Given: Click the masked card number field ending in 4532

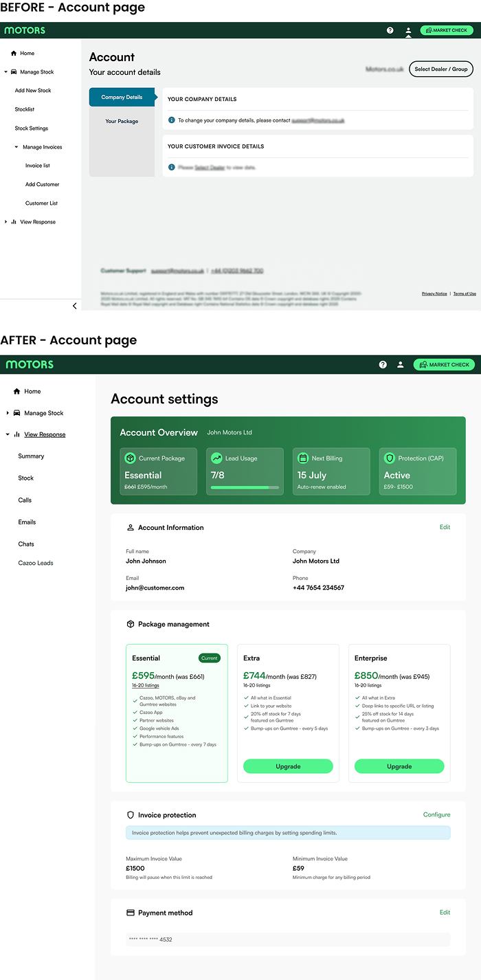Looking at the screenshot, I should [288, 939].
